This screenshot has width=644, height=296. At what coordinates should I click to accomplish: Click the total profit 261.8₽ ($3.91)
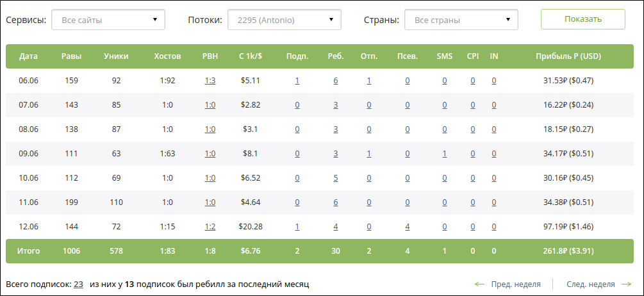(568, 251)
